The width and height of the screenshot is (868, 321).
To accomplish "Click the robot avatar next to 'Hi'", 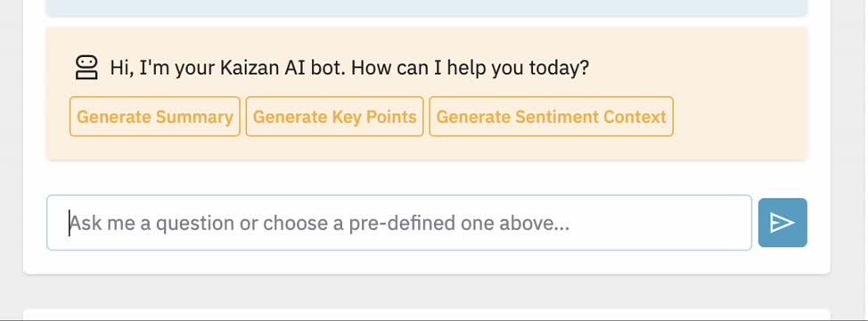I will tap(87, 68).
